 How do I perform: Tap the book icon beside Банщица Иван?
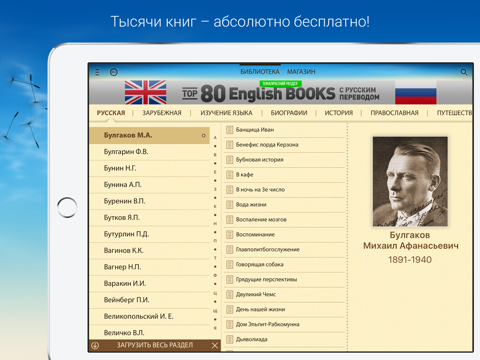[229, 130]
